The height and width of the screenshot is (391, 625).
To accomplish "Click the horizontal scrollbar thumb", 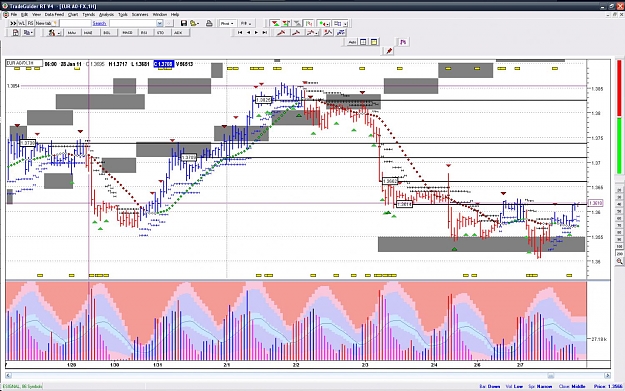I will (x=550, y=375).
